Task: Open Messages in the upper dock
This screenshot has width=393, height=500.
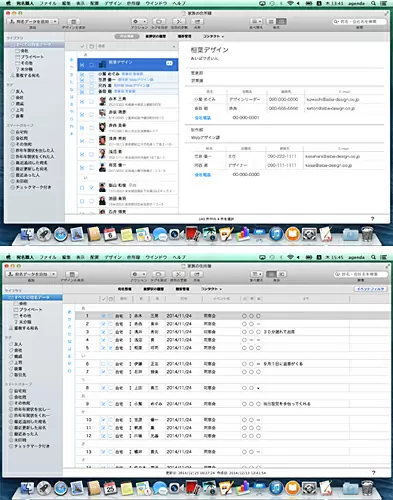Action: pyautogui.click(x=160, y=235)
